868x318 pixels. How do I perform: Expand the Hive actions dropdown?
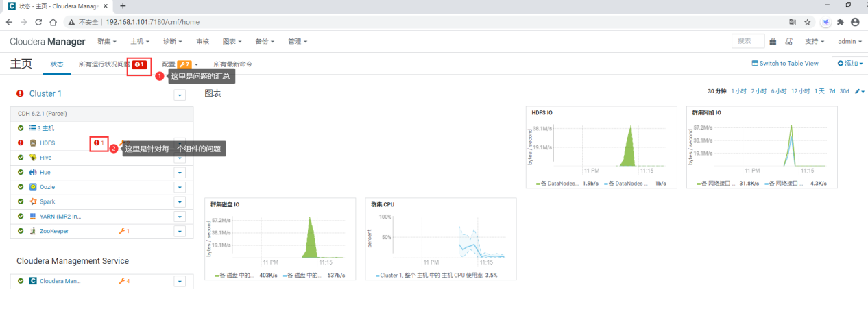[180, 158]
